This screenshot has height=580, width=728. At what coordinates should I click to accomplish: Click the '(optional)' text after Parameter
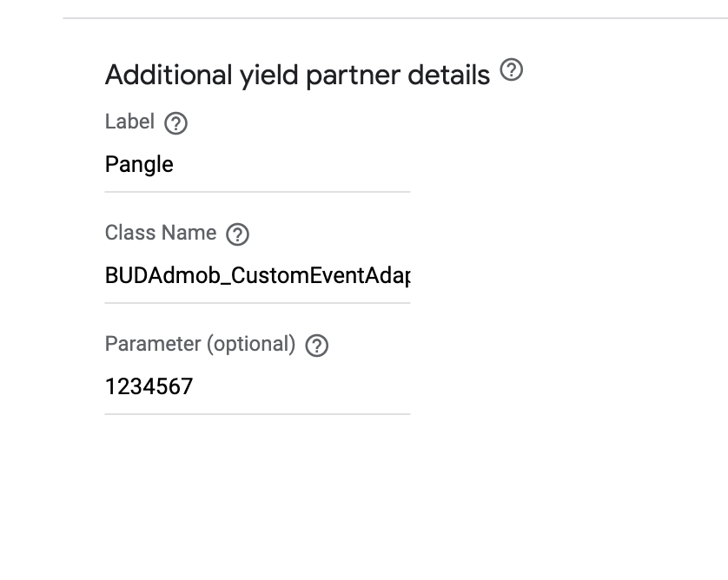point(251,345)
